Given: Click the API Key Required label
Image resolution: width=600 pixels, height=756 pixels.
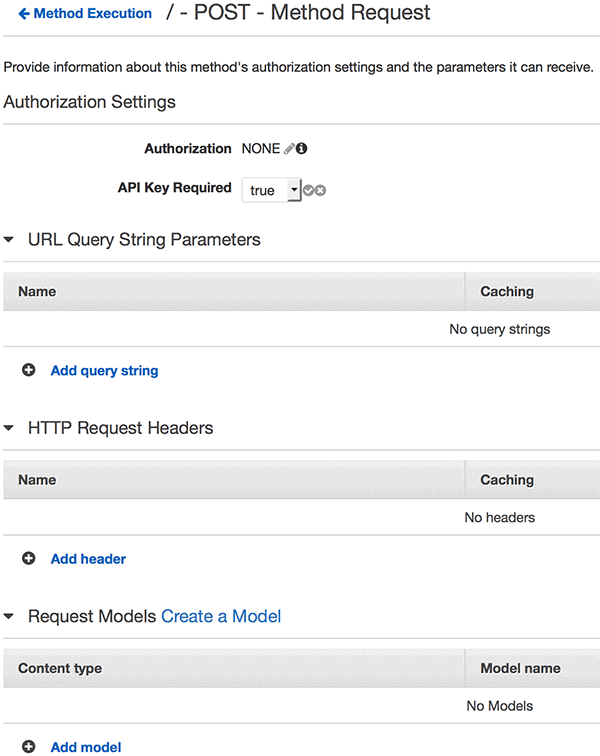Looking at the screenshot, I should pos(175,188).
